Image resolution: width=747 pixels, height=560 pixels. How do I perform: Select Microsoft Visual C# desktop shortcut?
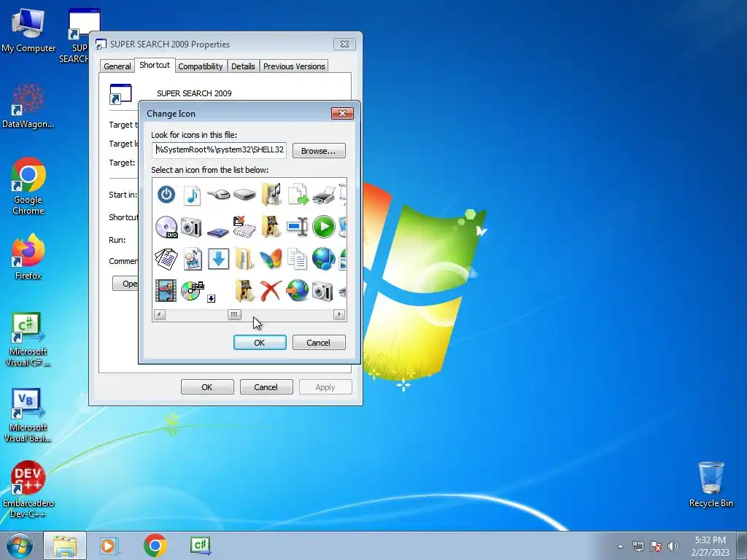(x=28, y=340)
